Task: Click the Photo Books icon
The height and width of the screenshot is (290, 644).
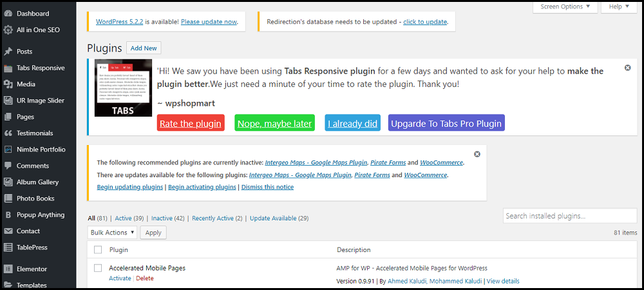Action: (x=8, y=198)
